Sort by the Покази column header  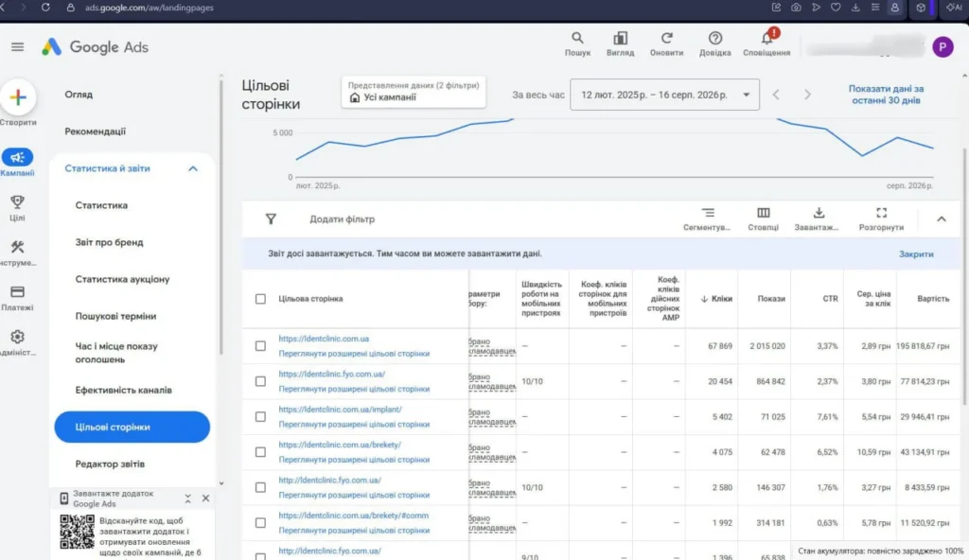tap(771, 299)
